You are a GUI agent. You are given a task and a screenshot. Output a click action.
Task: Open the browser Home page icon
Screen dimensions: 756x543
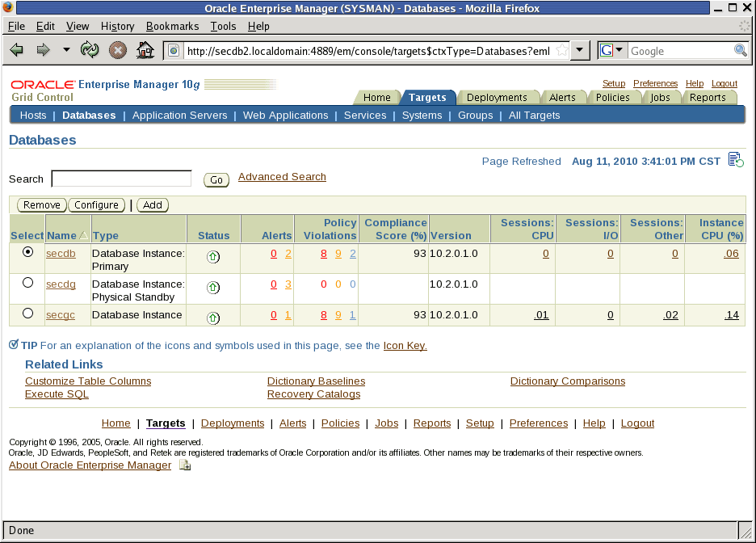[145, 49]
